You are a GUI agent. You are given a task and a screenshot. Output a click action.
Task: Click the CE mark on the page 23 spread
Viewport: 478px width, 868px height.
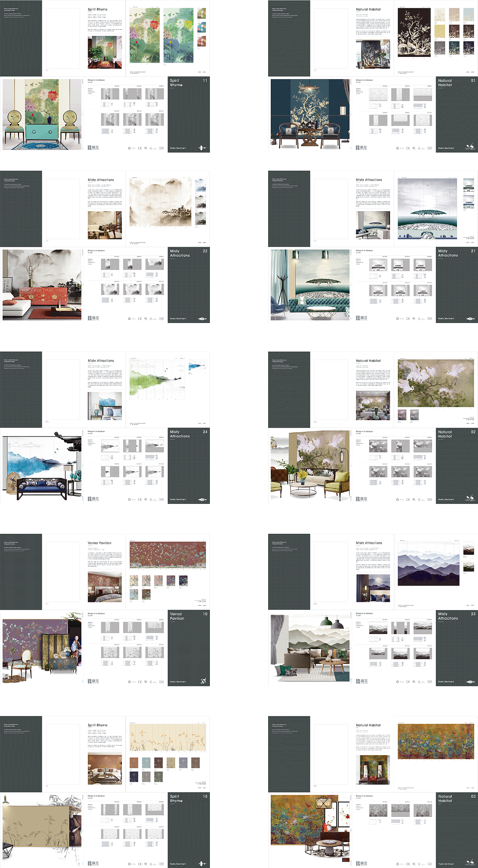pyautogui.click(x=408, y=681)
